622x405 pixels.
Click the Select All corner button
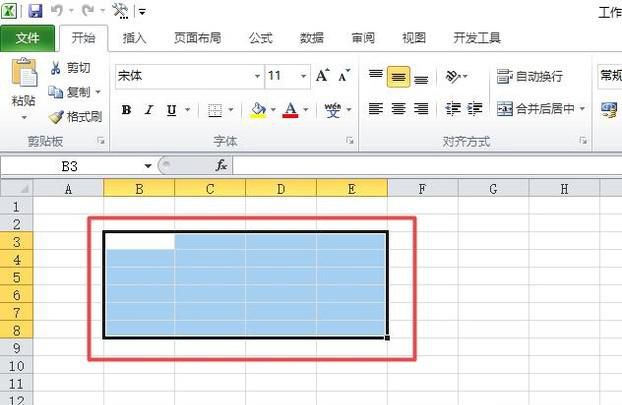(x=16, y=188)
